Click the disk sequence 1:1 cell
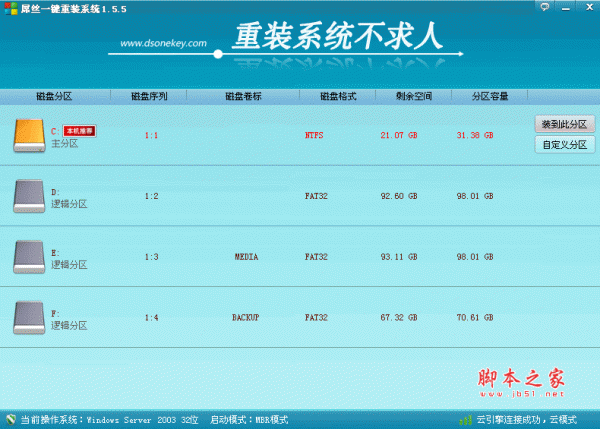The image size is (600, 429). click(152, 135)
